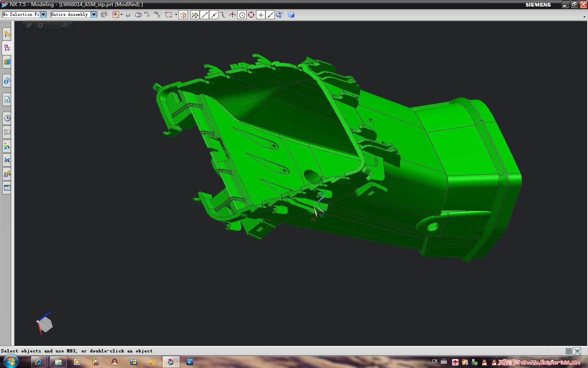Click the CH language indicator in tray
This screenshot has height=368, width=588.
click(x=434, y=361)
